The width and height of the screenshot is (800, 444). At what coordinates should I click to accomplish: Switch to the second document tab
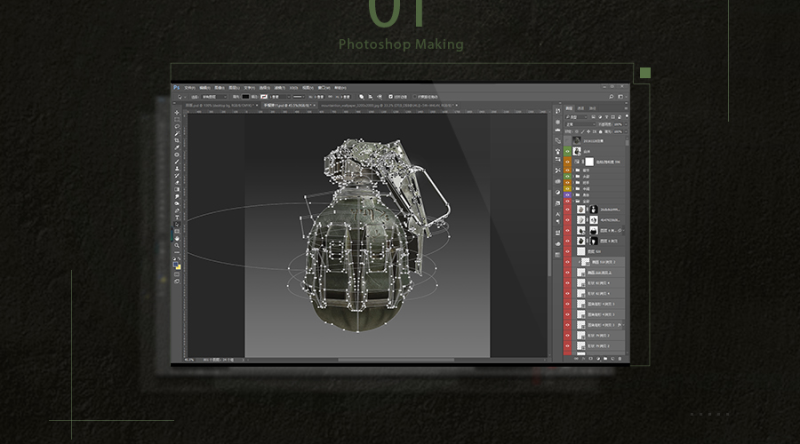click(288, 103)
